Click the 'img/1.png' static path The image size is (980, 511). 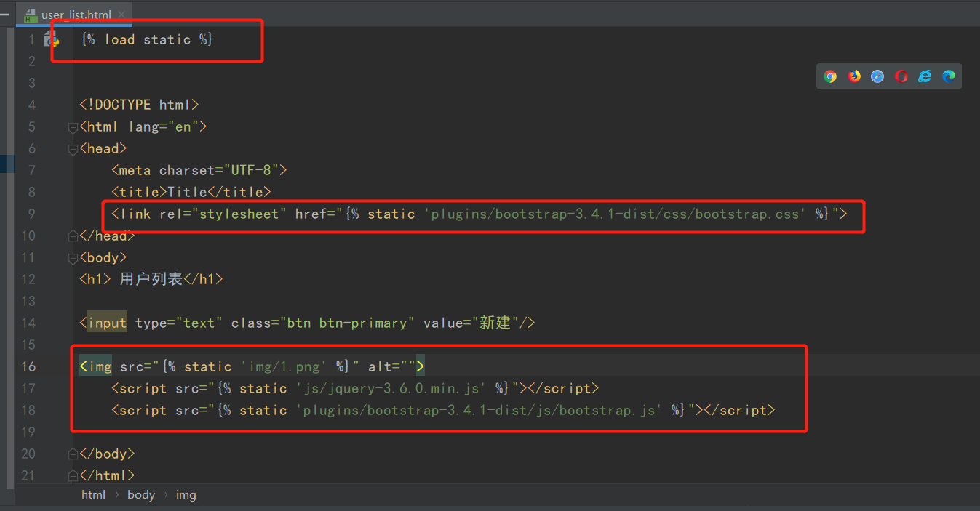(x=284, y=366)
